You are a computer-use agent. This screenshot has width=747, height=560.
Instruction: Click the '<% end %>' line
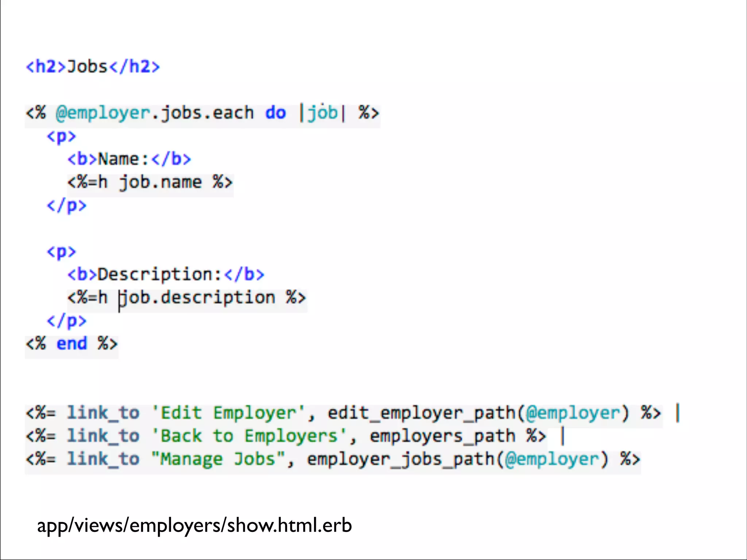click(x=72, y=343)
